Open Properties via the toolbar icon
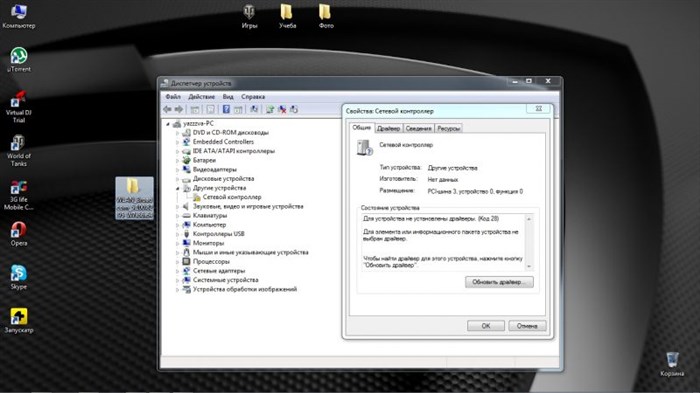This screenshot has width=700, height=393. coord(210,109)
